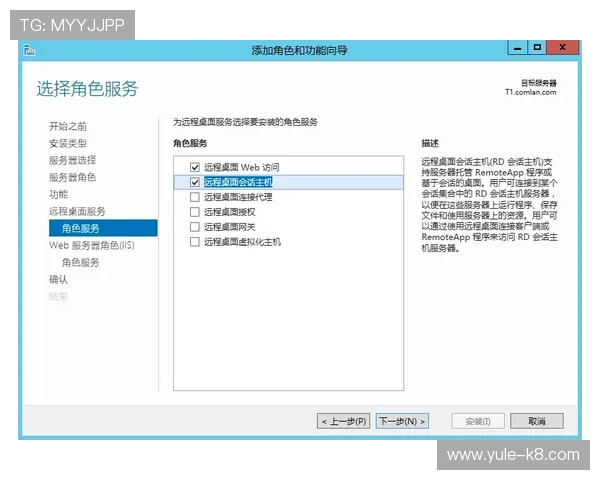Open the 功能 step in sidebar
Image resolution: width=600 pixels, height=480 pixels.
[59, 194]
